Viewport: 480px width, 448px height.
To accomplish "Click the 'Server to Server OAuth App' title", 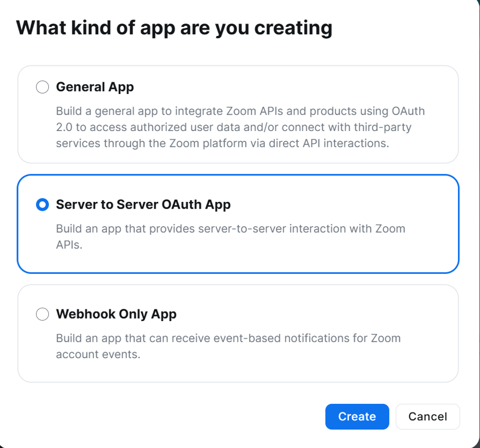I will [143, 204].
